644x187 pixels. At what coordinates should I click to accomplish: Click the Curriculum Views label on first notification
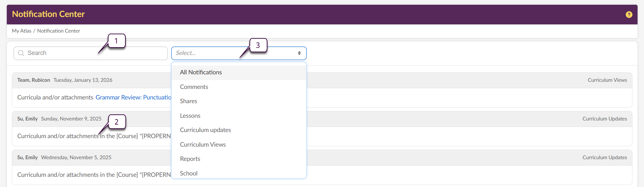[607, 80]
